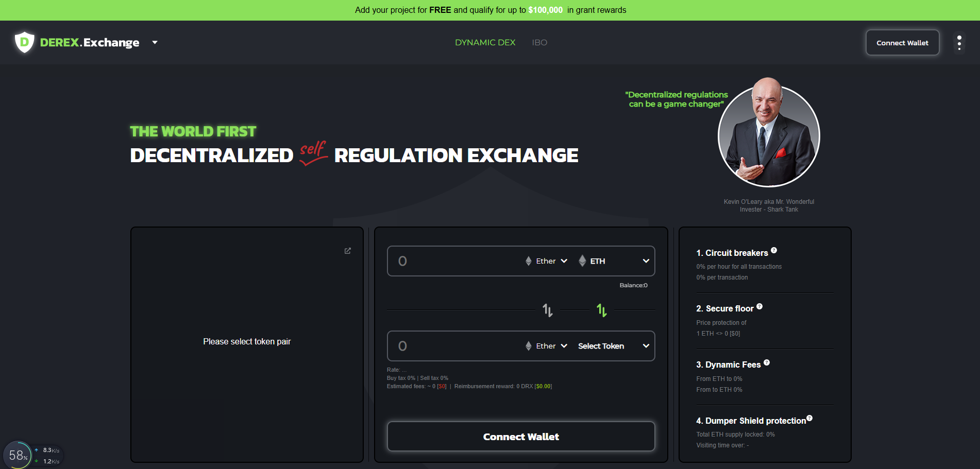Click the Dynamic Fees info icon
The height and width of the screenshot is (469, 980).
pos(767,361)
